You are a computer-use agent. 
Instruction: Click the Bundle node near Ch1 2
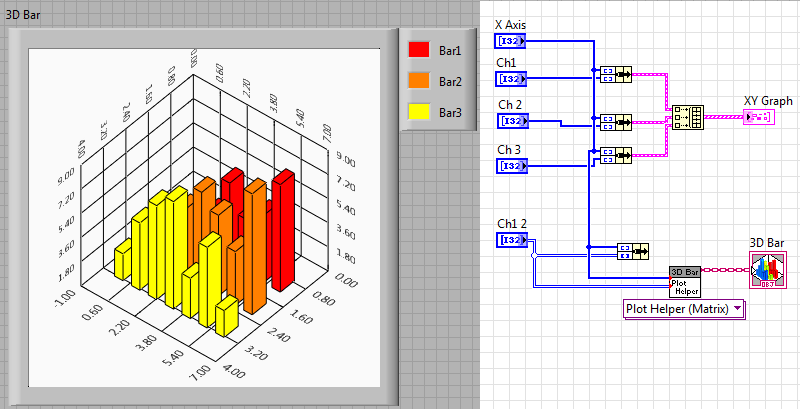click(x=633, y=251)
